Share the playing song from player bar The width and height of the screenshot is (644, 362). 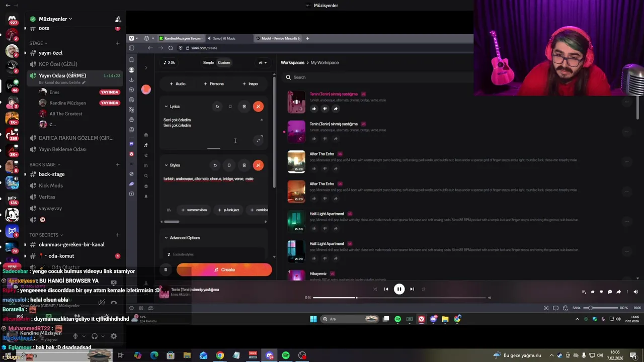coord(618,292)
